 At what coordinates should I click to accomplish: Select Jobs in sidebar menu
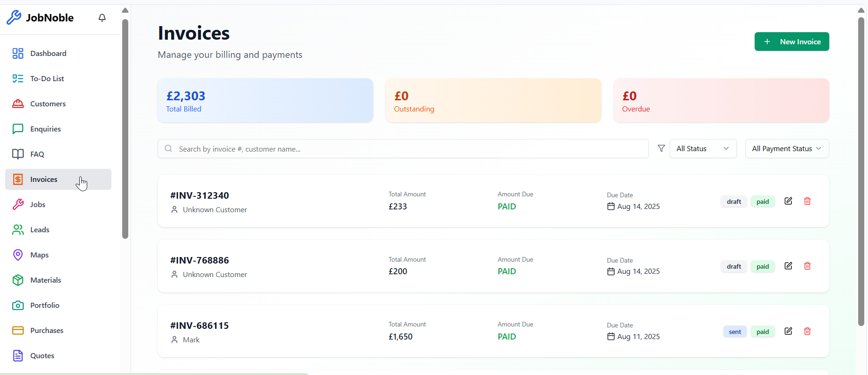pos(58,204)
